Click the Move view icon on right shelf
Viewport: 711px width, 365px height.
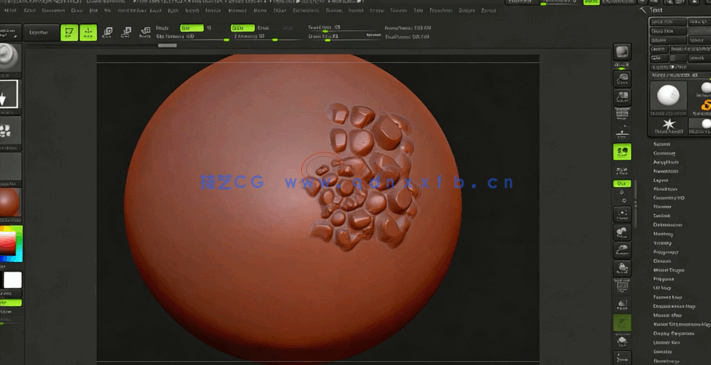(x=623, y=233)
